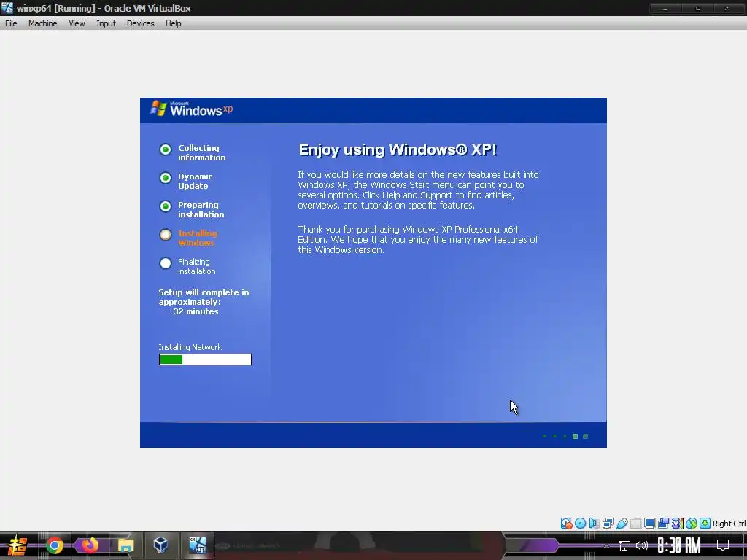Open the hard disk activity indicator
This screenshot has width=747, height=560.
click(x=566, y=524)
